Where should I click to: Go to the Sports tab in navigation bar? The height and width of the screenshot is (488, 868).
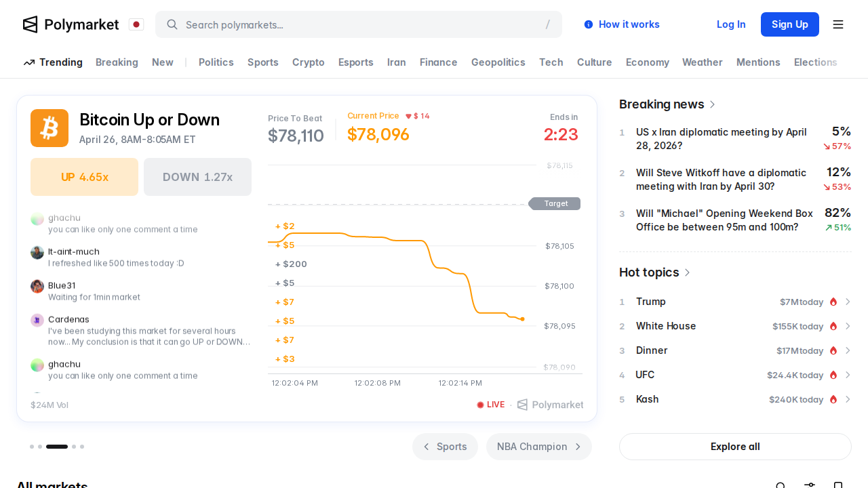click(263, 62)
